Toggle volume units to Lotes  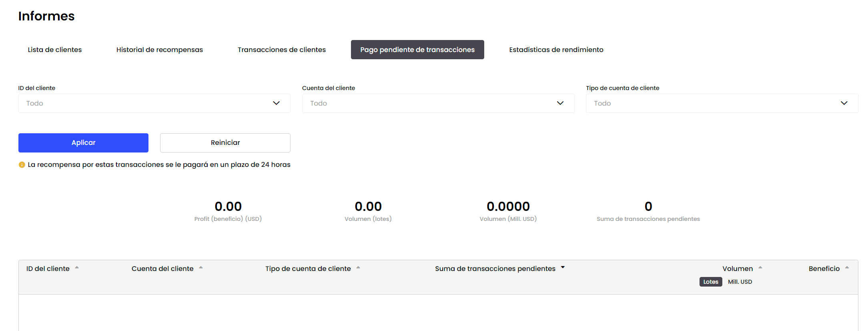click(711, 282)
